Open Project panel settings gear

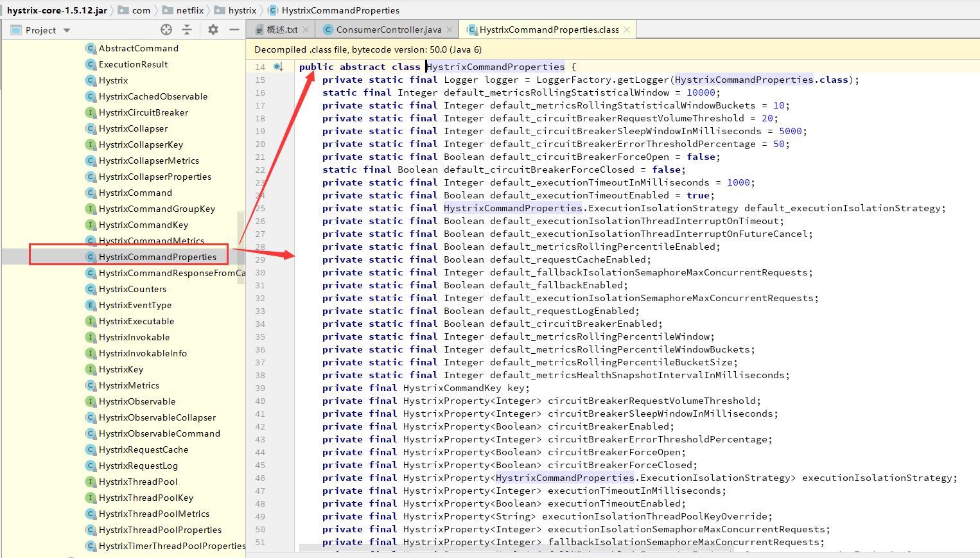(213, 30)
